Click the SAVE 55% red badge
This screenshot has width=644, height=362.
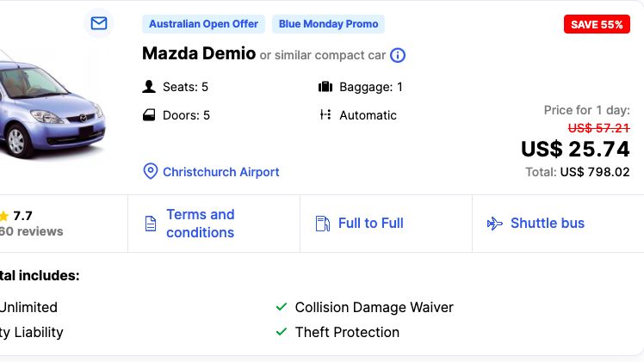coord(597,24)
